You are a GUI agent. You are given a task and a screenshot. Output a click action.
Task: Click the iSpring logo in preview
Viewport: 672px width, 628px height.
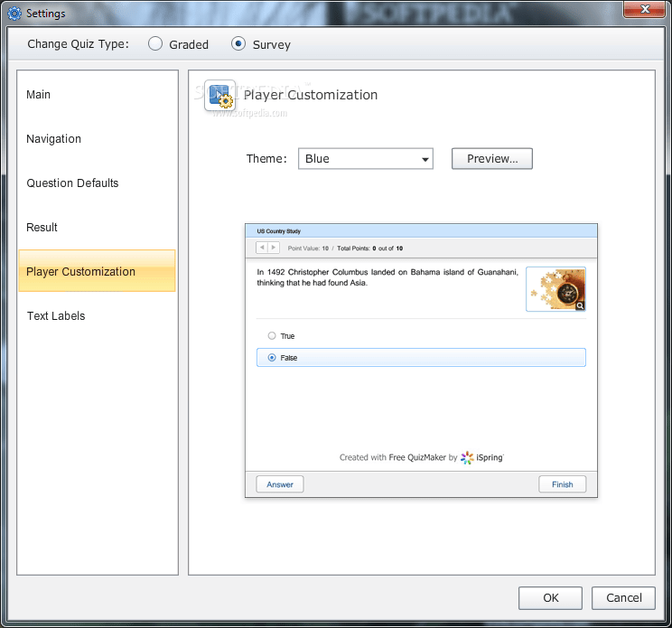click(x=482, y=457)
